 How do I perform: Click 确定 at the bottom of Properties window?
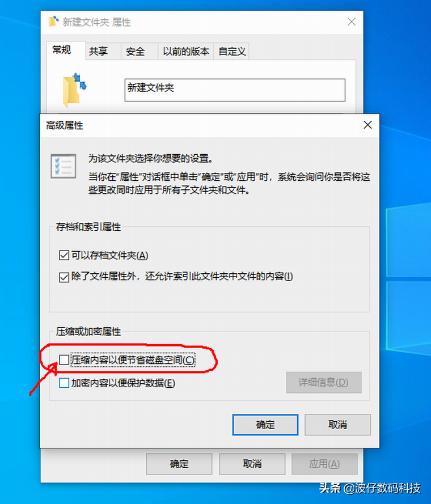click(179, 464)
